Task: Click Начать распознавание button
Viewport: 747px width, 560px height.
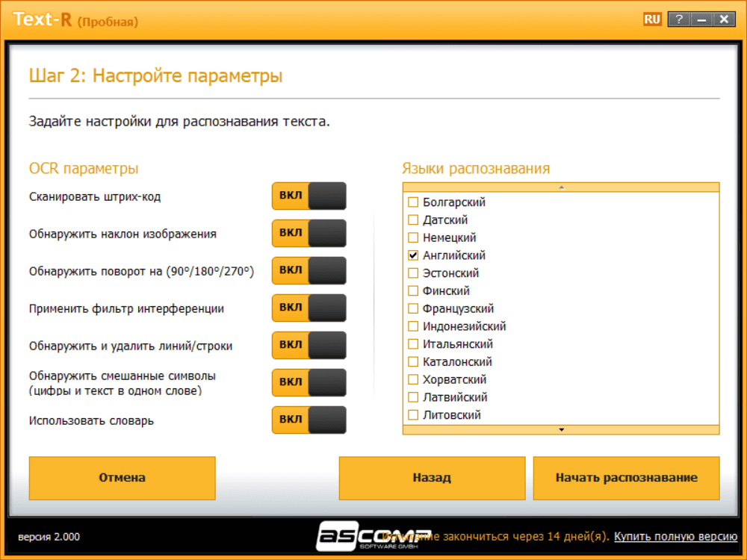Action: click(627, 478)
